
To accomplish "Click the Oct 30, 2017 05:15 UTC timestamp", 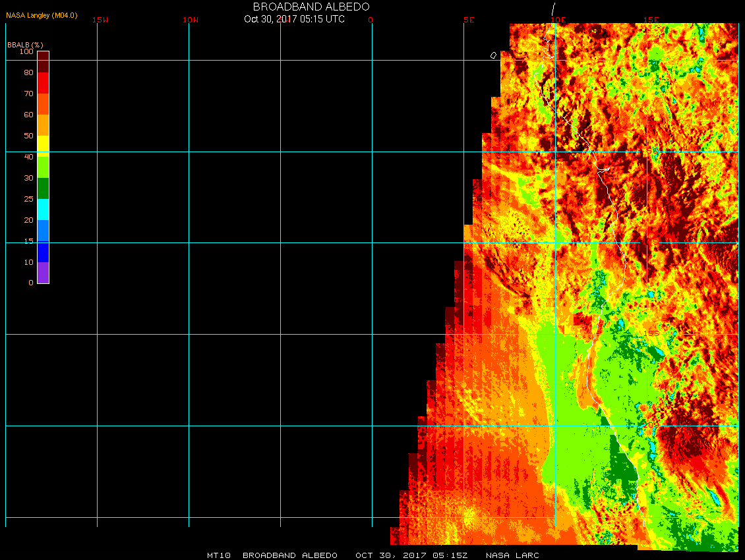I will (294, 19).
